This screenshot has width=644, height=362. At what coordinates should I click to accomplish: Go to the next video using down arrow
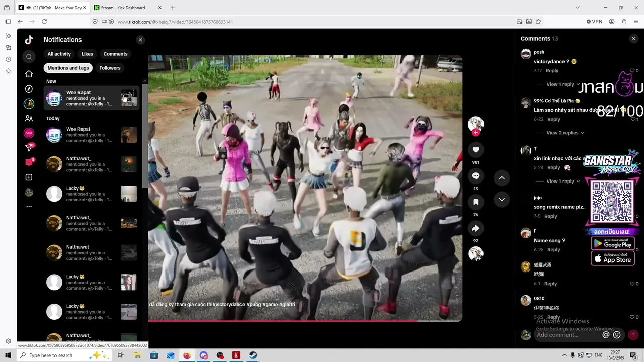502,200
